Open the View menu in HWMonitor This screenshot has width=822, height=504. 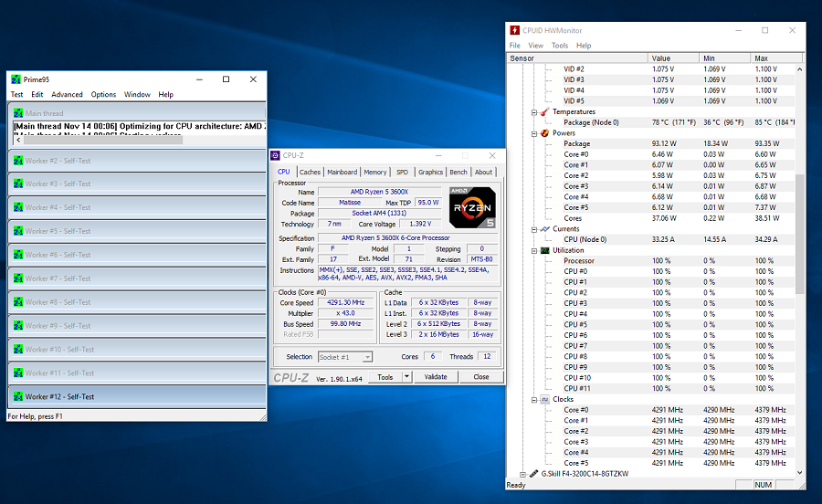[536, 46]
